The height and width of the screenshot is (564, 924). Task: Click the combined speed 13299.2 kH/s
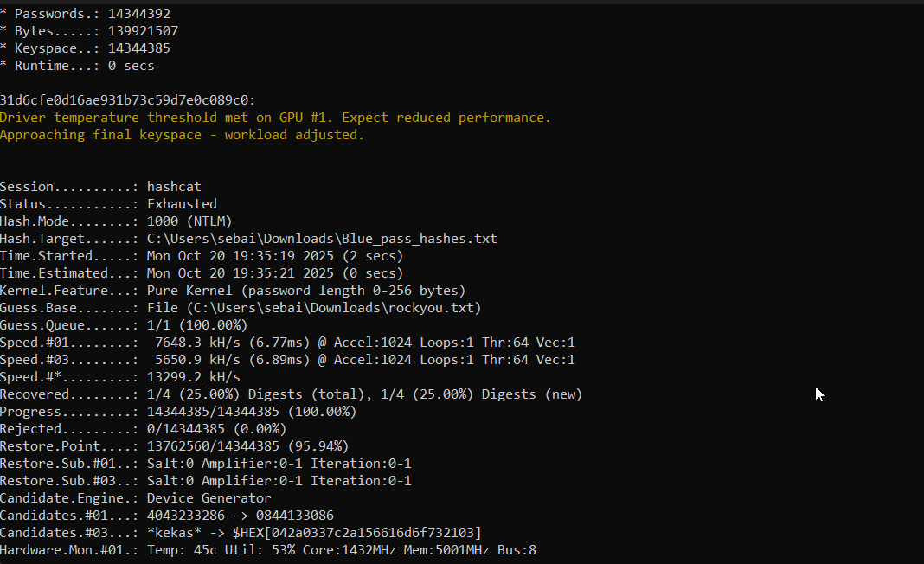tap(194, 377)
